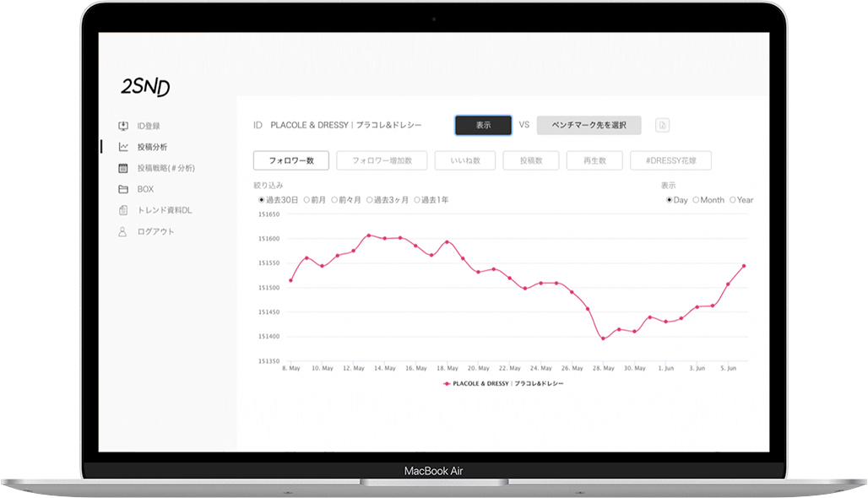Screen dimensions: 868x498
Task: Click the file export icon beside benchmark button
Action: (x=663, y=125)
